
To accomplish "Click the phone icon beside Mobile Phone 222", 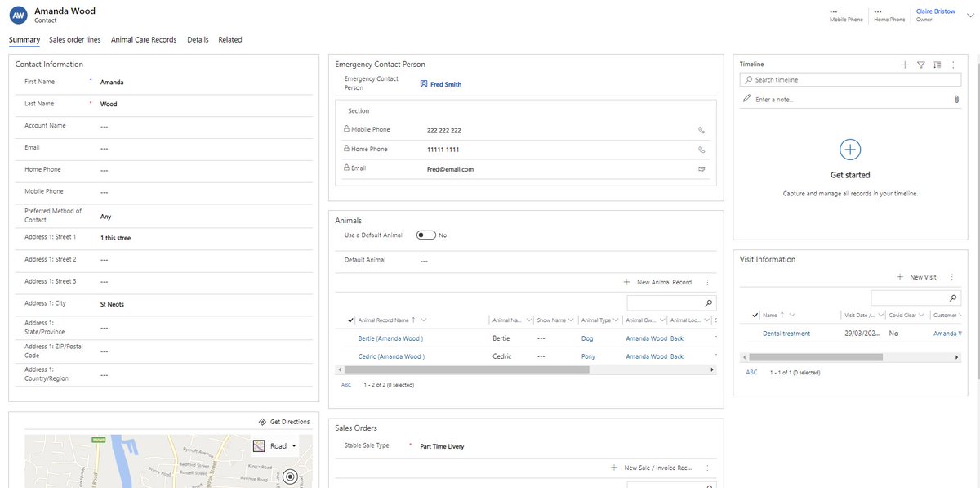I will 701,129.
